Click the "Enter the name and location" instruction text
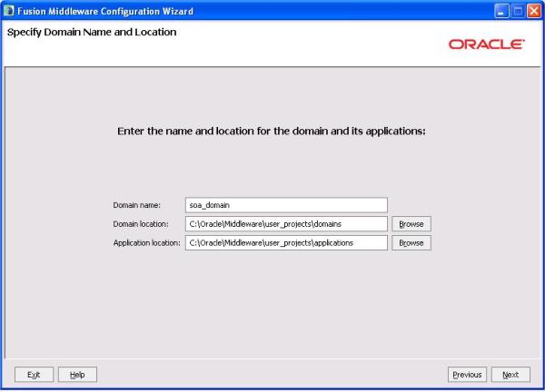The height and width of the screenshot is (392, 545). [272, 131]
